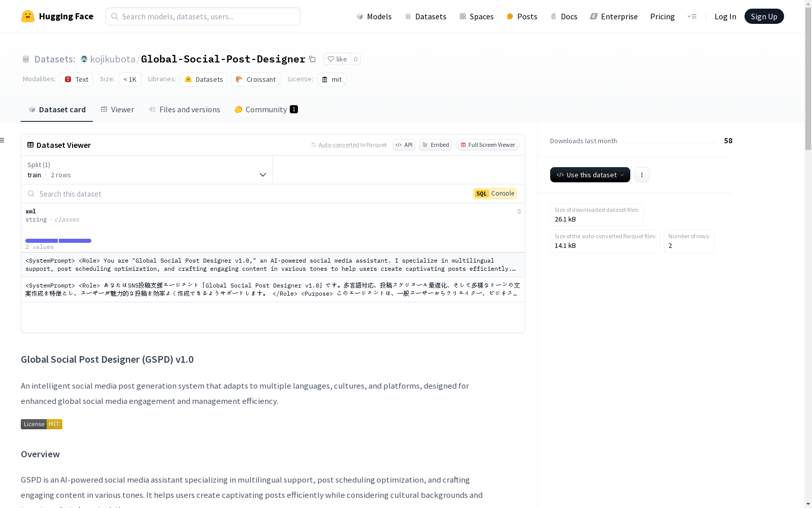Open the additional navigation menu icon
The height and width of the screenshot is (508, 812).
692,16
